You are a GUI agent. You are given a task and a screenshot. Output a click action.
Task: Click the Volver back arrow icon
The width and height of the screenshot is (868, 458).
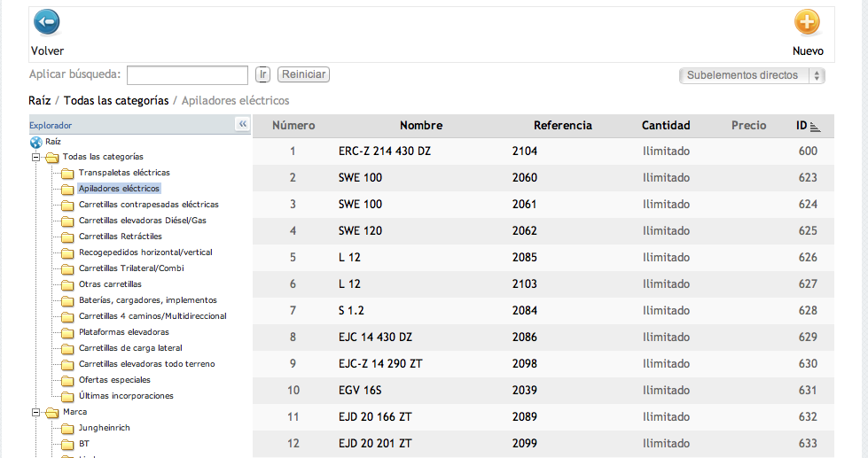click(x=46, y=22)
